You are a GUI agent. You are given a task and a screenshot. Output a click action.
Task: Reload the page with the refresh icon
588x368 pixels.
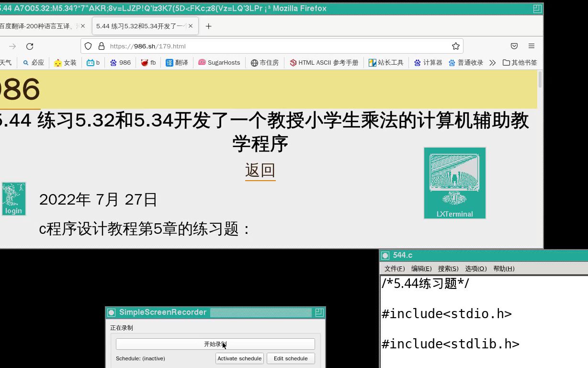click(30, 46)
